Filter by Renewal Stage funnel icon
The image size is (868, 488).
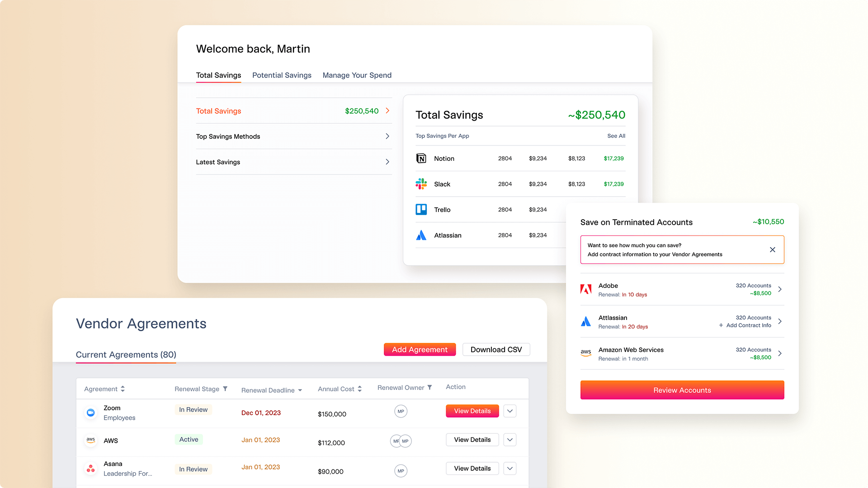[x=225, y=389]
